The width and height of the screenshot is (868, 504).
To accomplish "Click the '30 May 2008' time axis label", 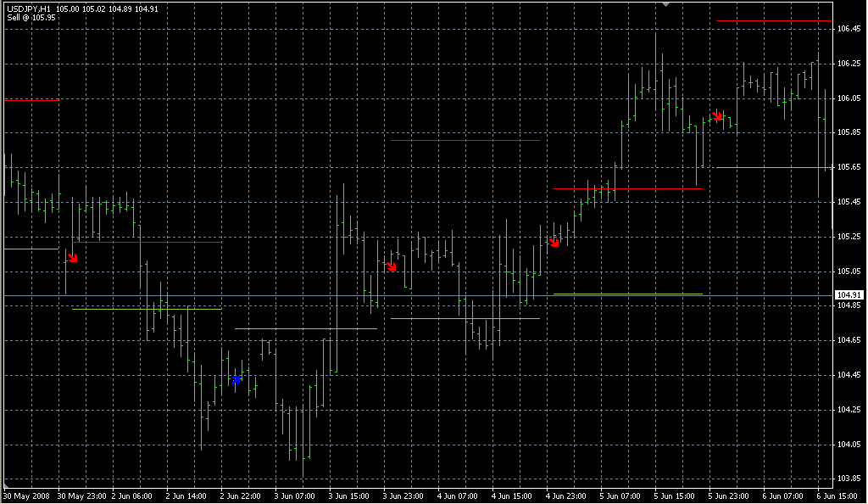I will tap(26, 496).
